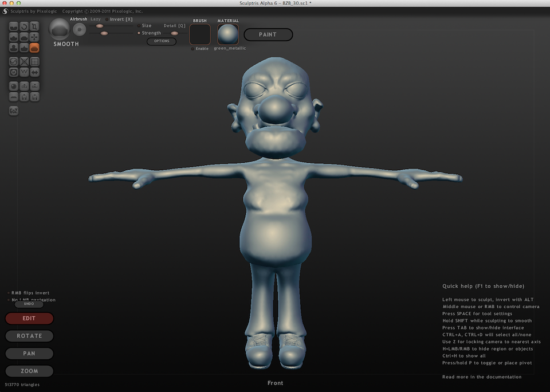This screenshot has width=550, height=392.
Task: Toggle RMB flips invert option
Action: 8,293
